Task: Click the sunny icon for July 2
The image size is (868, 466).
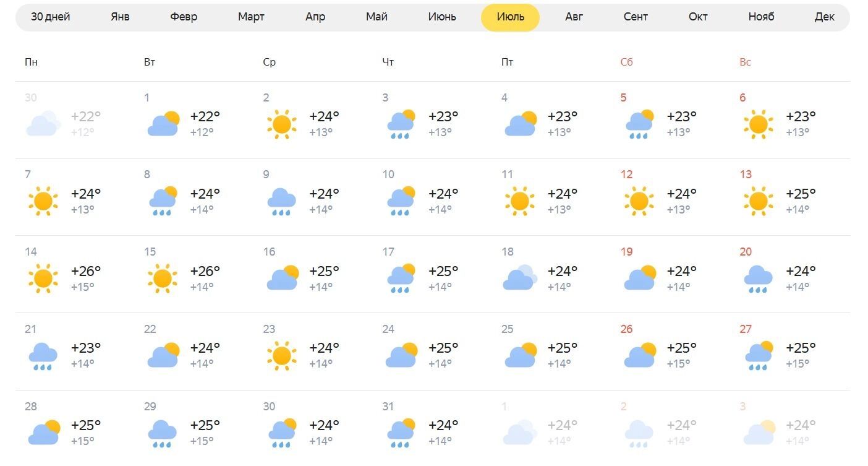Action: click(x=282, y=124)
